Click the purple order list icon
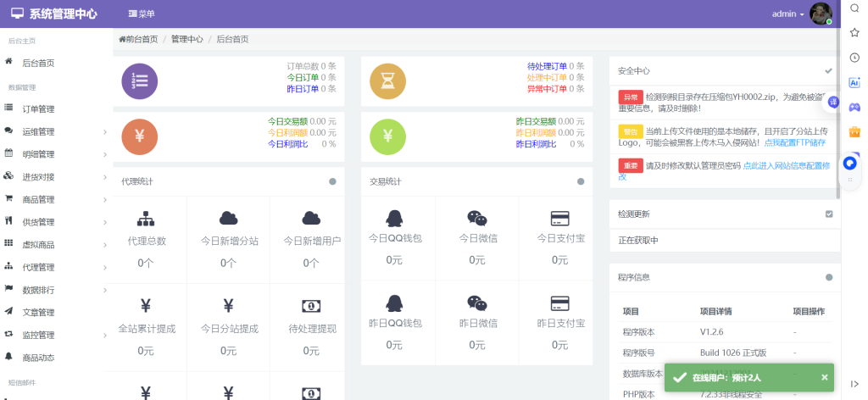The height and width of the screenshot is (400, 868). [x=140, y=81]
